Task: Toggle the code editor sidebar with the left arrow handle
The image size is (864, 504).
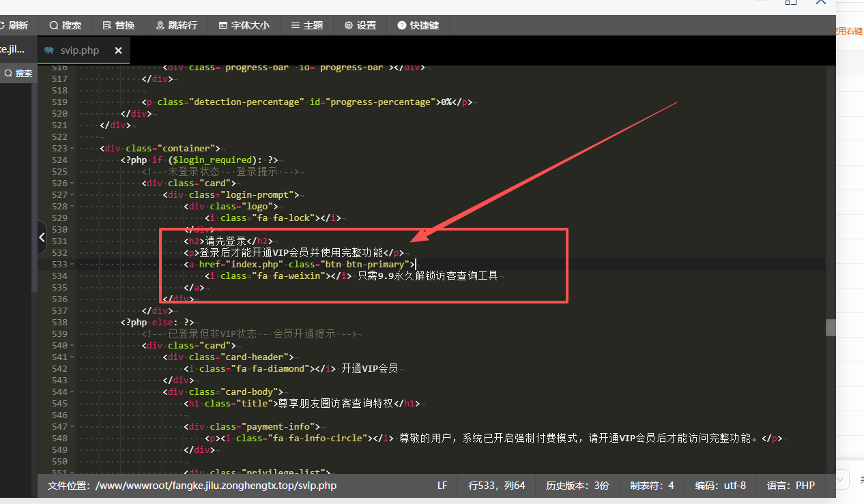Action: point(42,237)
